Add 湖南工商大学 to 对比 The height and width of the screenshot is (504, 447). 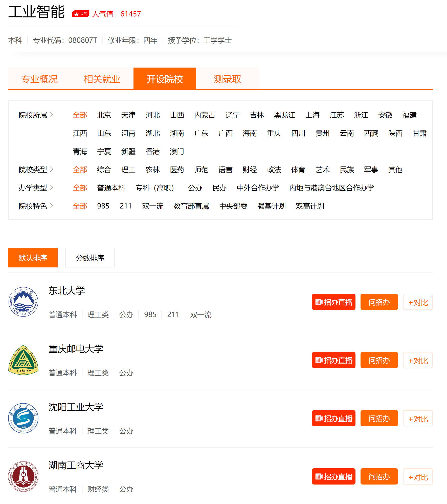tap(418, 476)
